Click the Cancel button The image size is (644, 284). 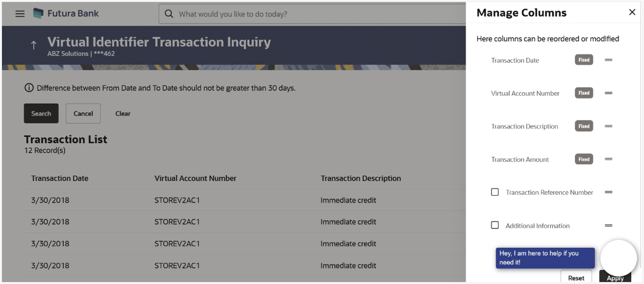coord(83,113)
